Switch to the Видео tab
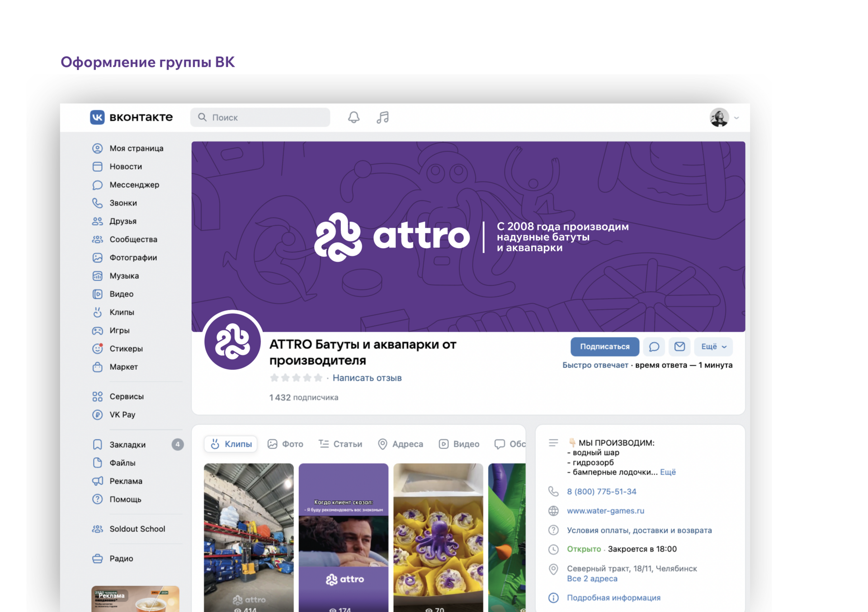Viewport: 868px width, 612px height. (x=459, y=444)
